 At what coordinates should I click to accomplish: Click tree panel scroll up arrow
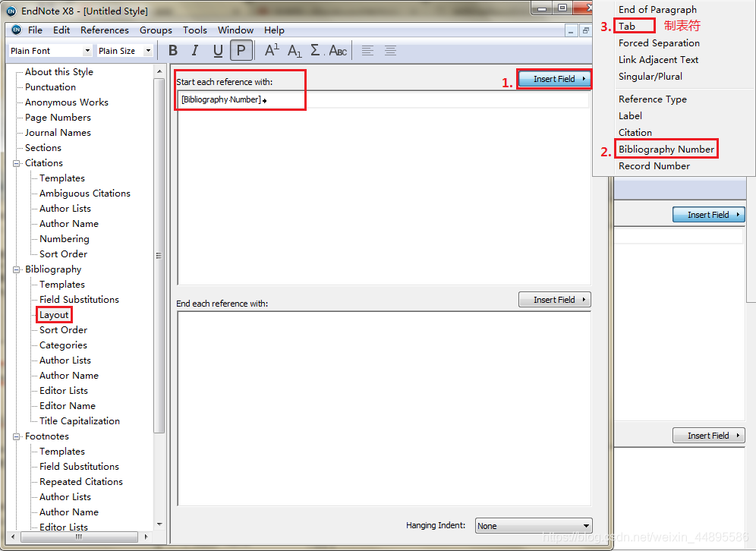click(159, 71)
